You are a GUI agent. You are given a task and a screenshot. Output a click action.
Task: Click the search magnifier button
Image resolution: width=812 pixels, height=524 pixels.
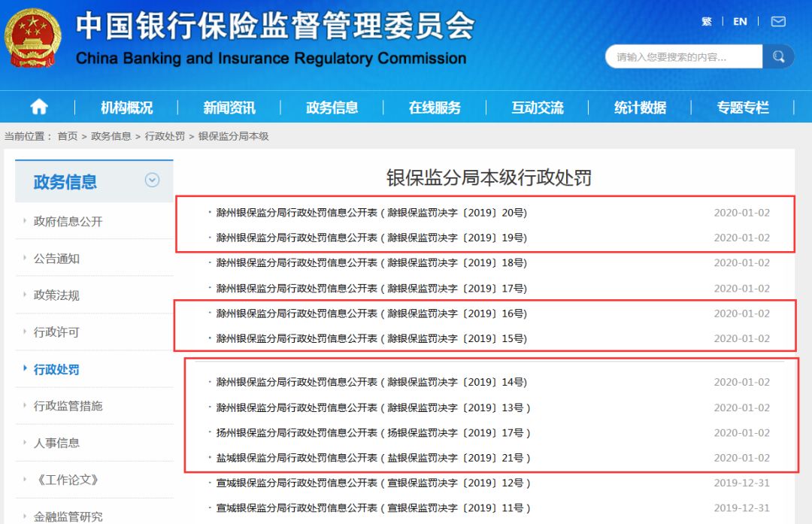pyautogui.click(x=778, y=56)
